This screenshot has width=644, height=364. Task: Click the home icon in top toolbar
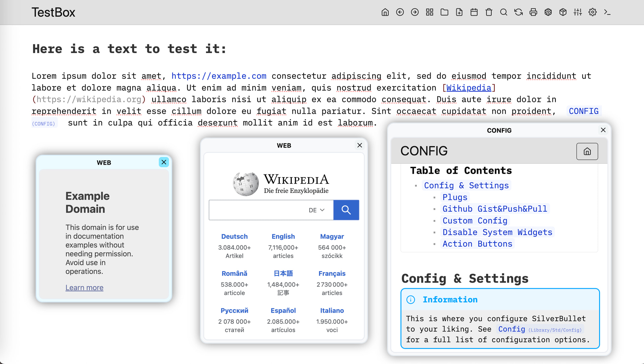coord(385,12)
